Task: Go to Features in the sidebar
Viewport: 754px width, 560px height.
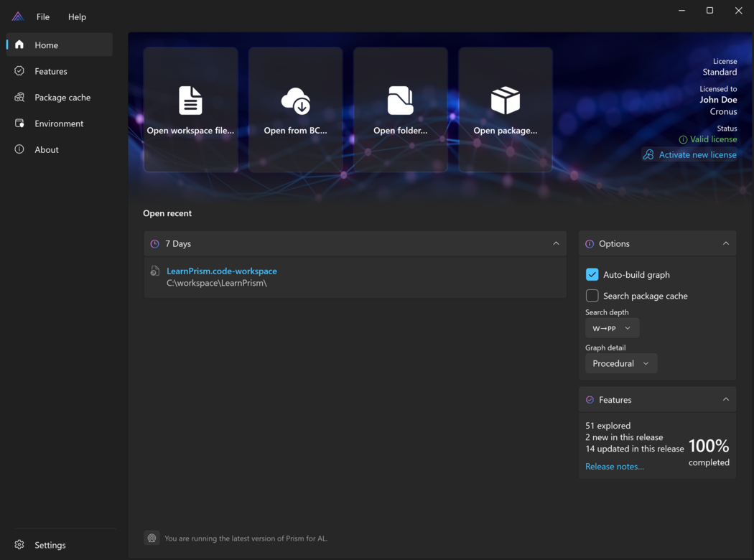Action: click(60, 71)
